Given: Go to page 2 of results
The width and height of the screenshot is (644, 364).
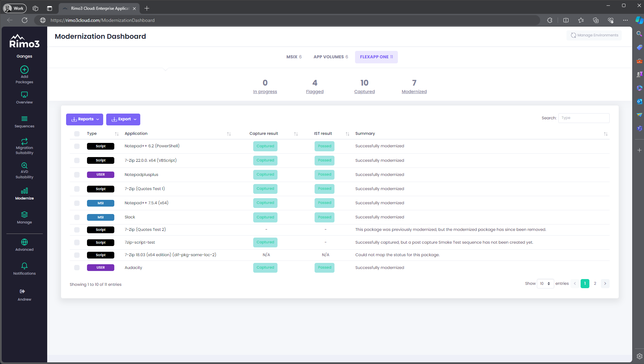Looking at the screenshot, I should [x=595, y=284].
